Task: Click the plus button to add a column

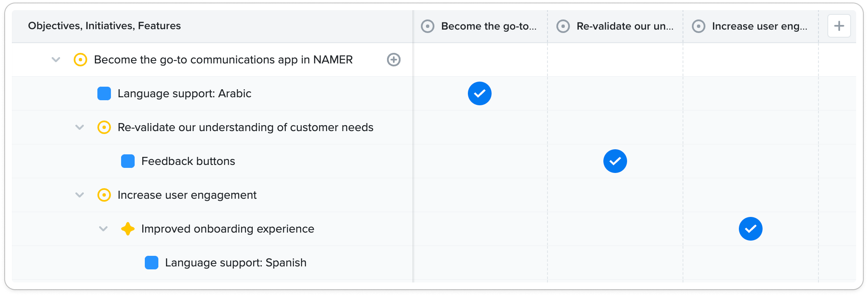Action: tap(839, 26)
